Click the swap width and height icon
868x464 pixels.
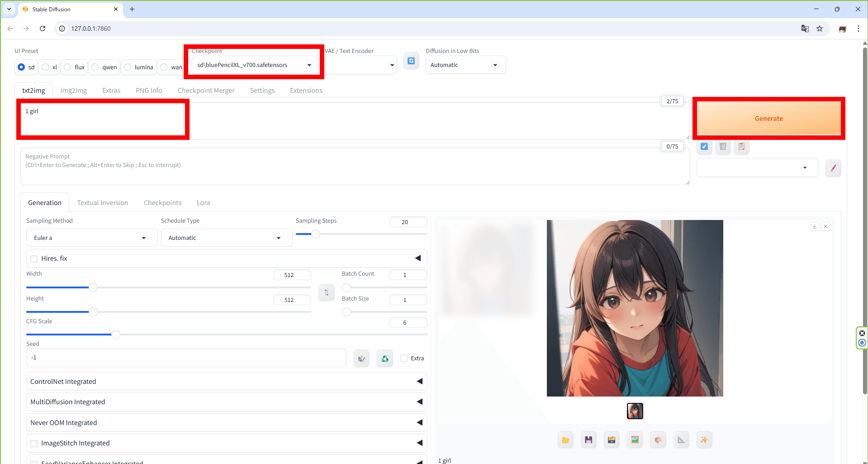point(326,292)
